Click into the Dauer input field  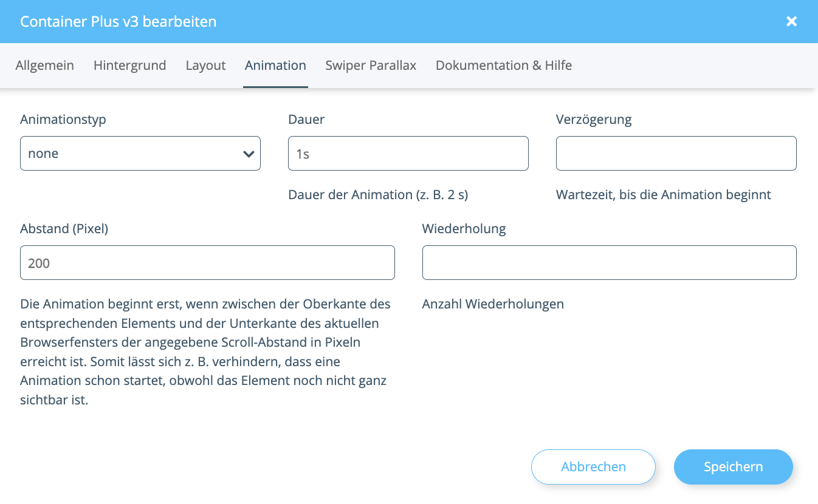point(408,154)
